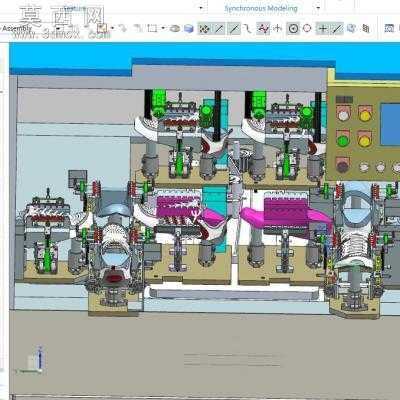
Task: Toggle the red zigzag curve snap option
Action: [263, 29]
